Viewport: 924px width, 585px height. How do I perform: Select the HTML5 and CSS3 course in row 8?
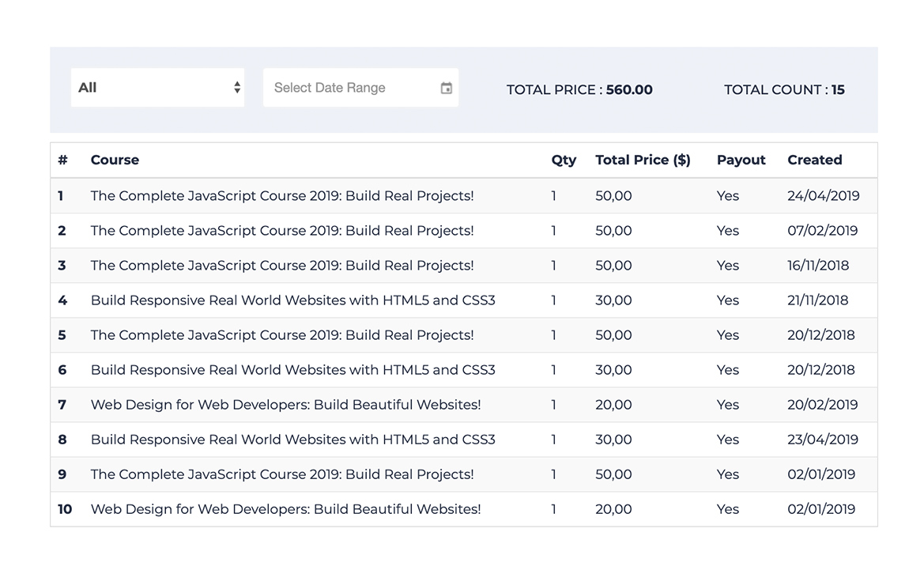click(x=292, y=440)
